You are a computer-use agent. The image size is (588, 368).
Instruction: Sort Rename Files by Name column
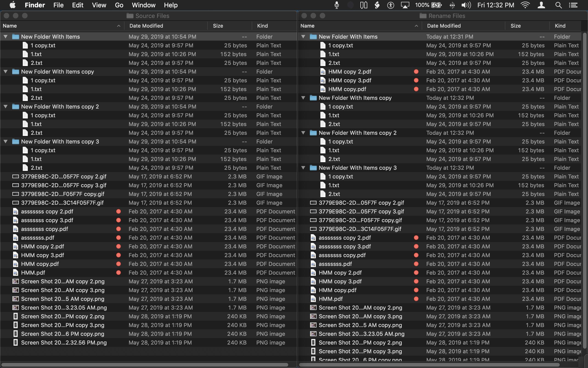coord(360,26)
